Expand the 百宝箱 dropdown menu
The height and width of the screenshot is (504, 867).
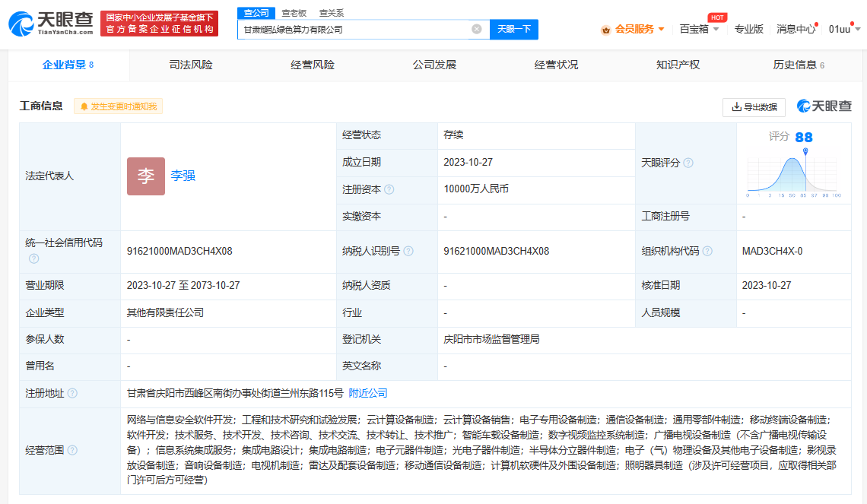[x=698, y=29]
